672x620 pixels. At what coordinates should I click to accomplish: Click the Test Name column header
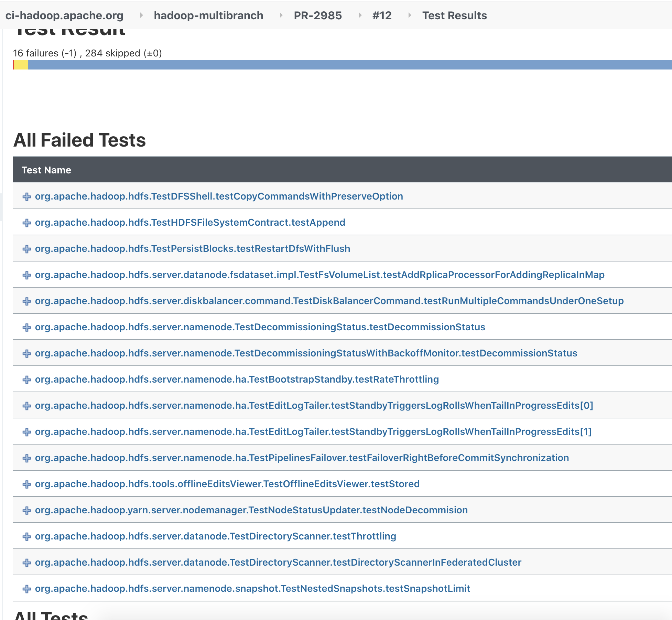(x=46, y=170)
